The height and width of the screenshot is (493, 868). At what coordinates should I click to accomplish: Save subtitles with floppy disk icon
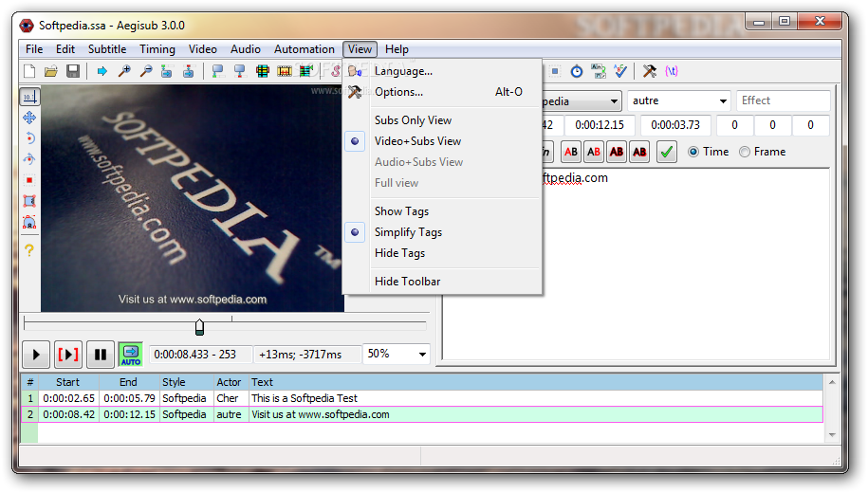(73, 71)
